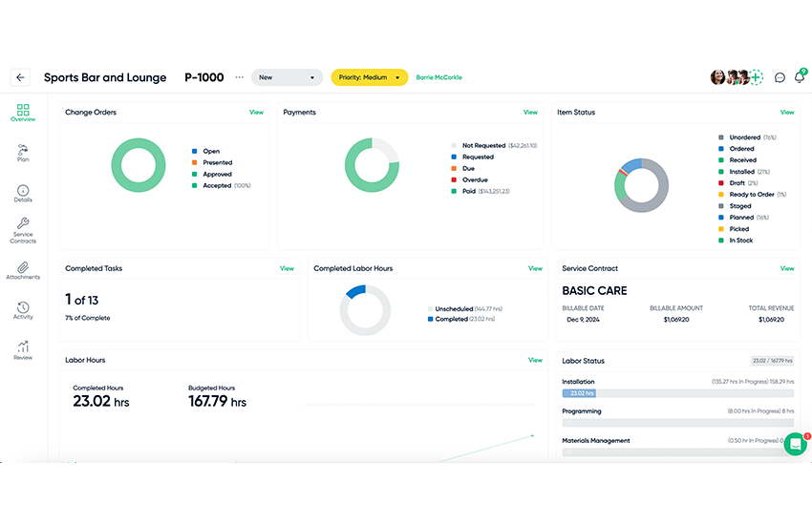Viewport: 812px width, 525px height.
Task: Click View on the Item Status card
Action: 786,113
